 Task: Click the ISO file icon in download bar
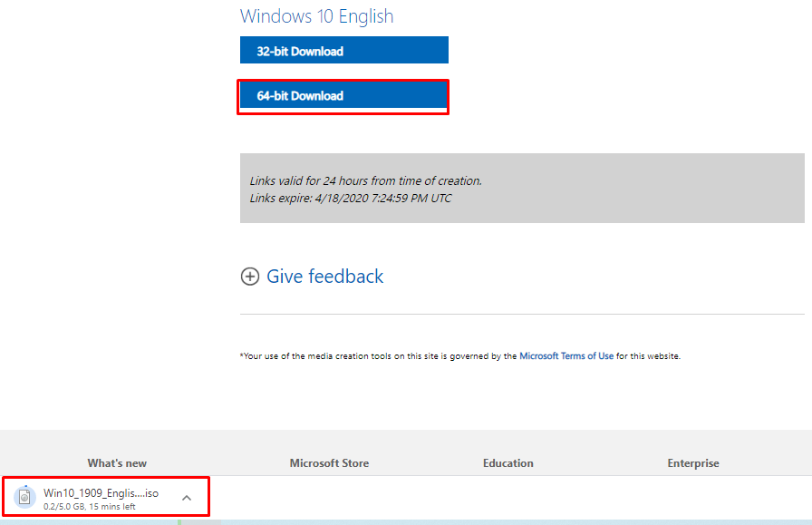(x=24, y=498)
